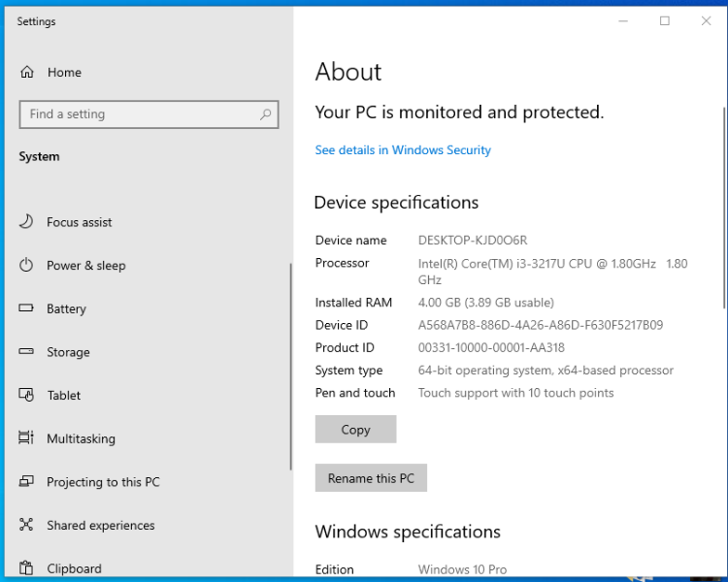Click the Find a setting search box
The height and width of the screenshot is (582, 728).
[149, 114]
